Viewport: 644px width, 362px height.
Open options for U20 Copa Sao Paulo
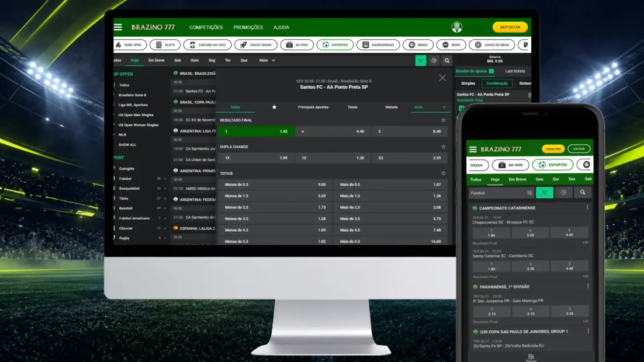[x=588, y=331]
